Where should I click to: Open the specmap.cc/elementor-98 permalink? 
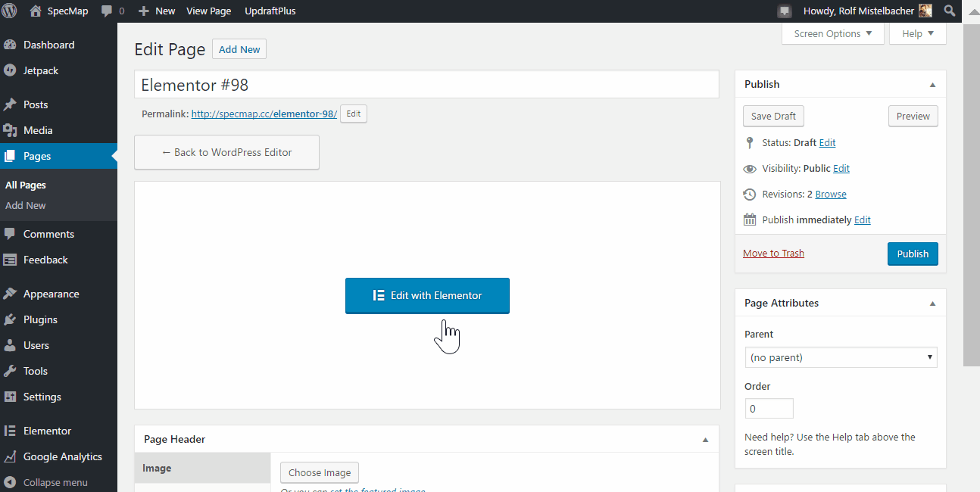click(x=264, y=114)
